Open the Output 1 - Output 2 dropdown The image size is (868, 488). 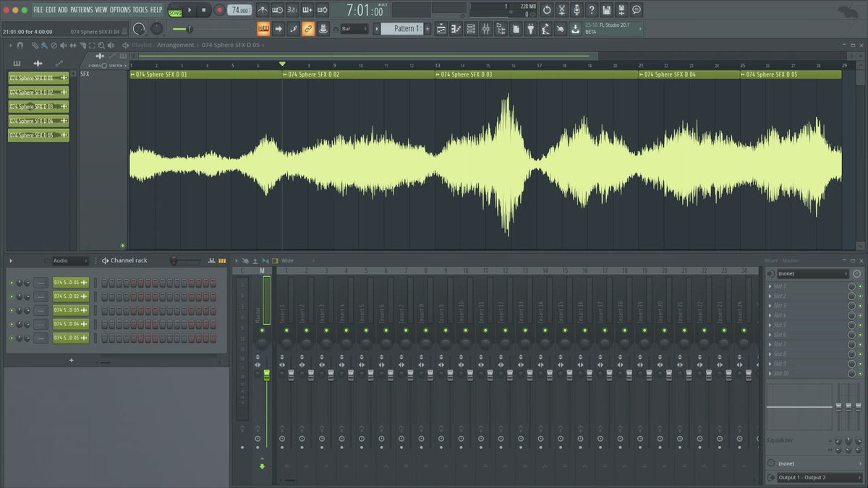click(x=813, y=478)
